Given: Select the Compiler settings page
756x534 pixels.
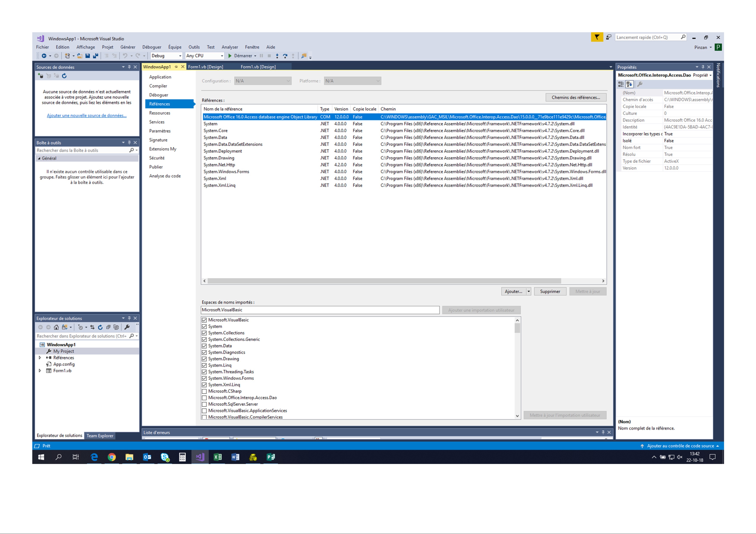Looking at the screenshot, I should click(158, 86).
